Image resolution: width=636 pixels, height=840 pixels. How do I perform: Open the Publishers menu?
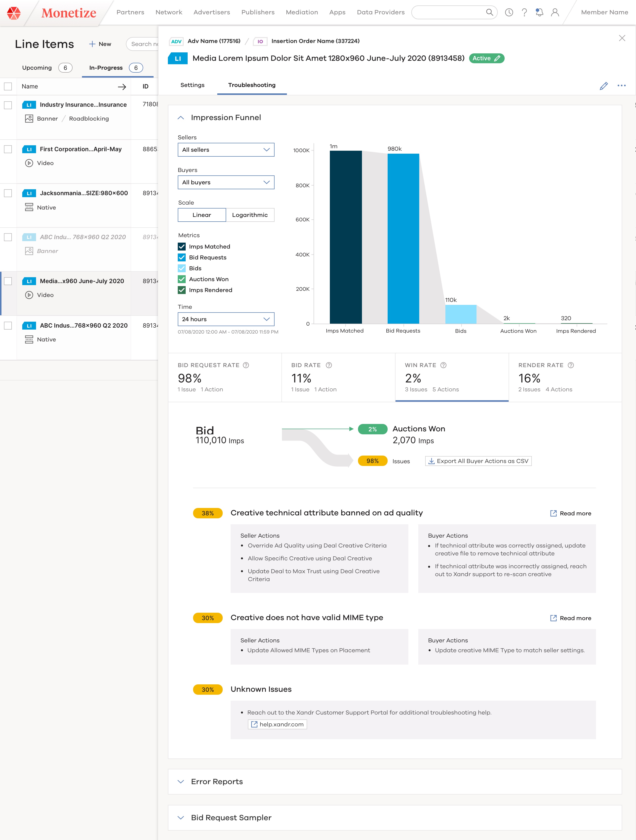[258, 12]
